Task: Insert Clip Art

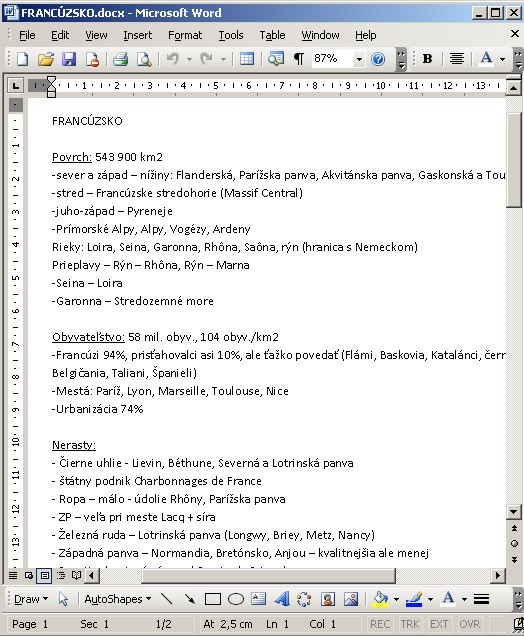Action: (x=327, y=599)
